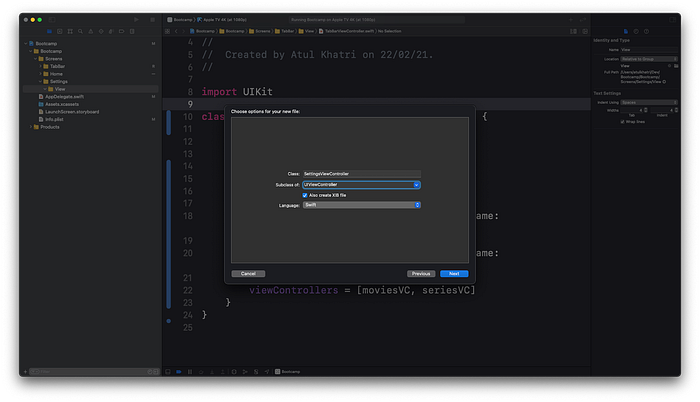700x402 pixels.
Task: Click the Class name text field
Action: click(361, 174)
